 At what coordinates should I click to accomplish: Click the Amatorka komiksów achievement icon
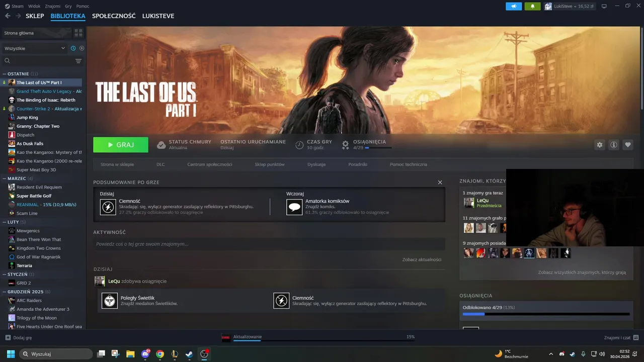[x=294, y=207]
